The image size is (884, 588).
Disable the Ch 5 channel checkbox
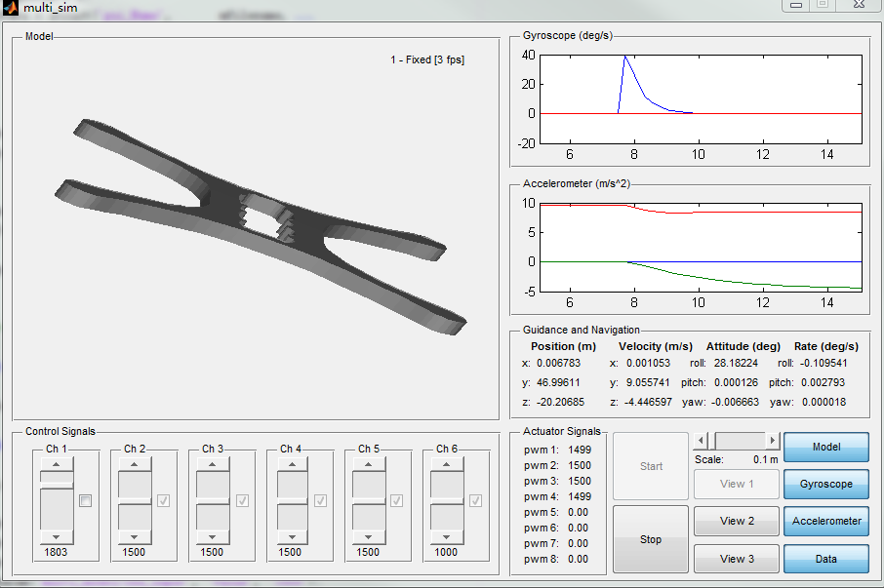396,498
